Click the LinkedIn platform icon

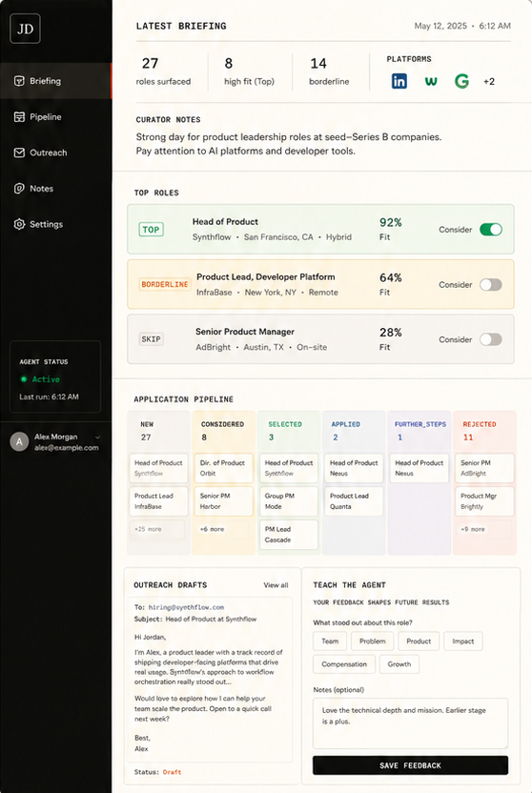coord(399,81)
